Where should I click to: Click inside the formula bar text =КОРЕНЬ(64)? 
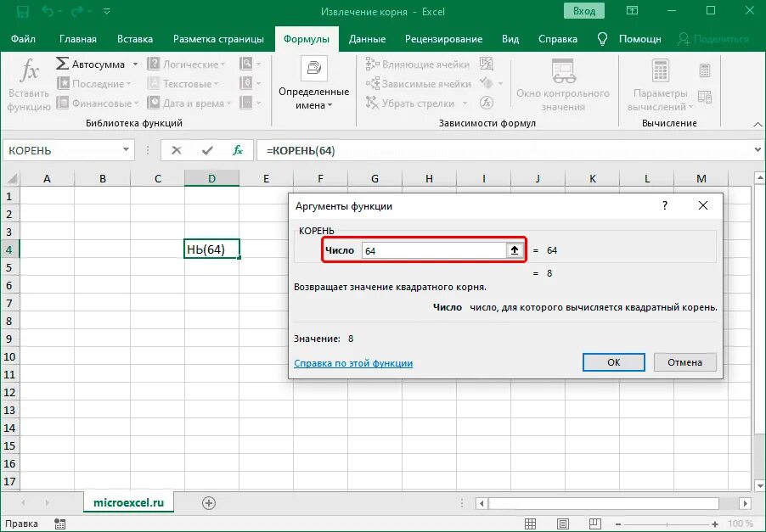click(x=301, y=150)
